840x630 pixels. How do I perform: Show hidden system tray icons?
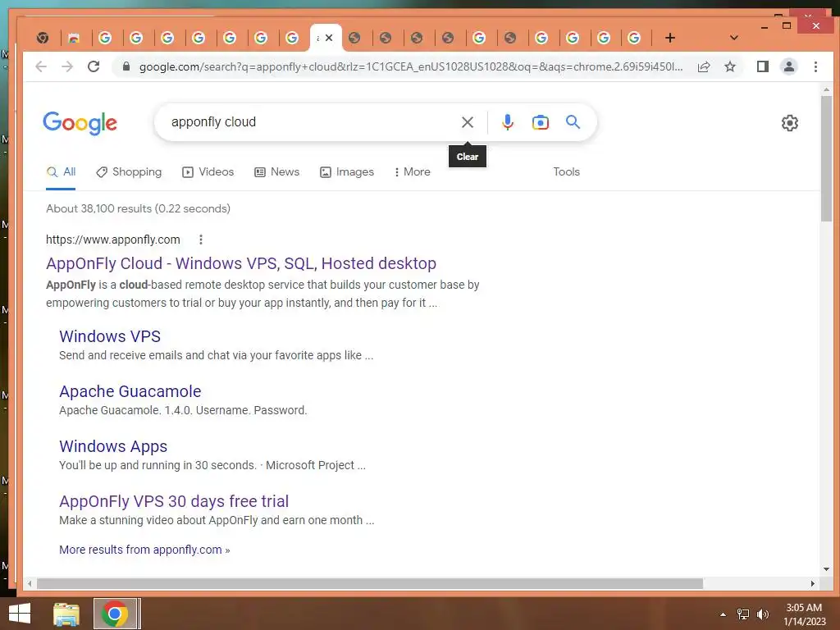723,614
